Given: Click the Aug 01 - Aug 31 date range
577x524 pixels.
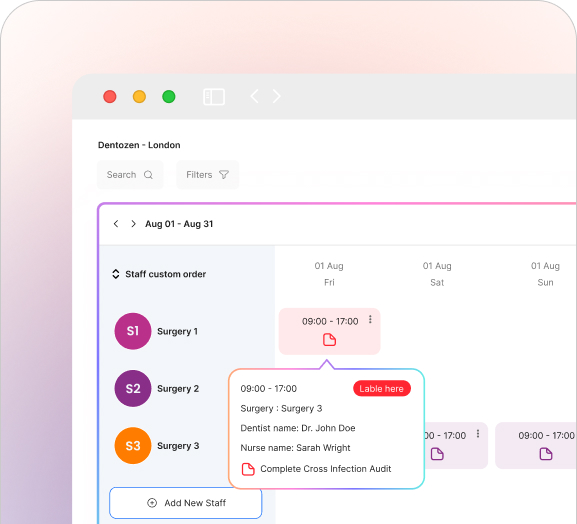Looking at the screenshot, I should click(x=179, y=224).
